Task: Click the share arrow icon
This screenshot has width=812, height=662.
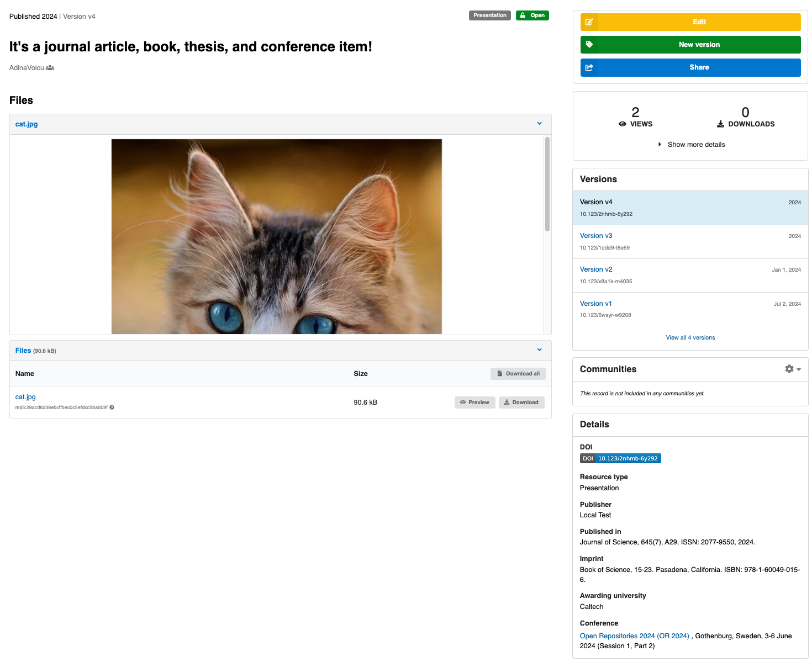Action: 589,67
